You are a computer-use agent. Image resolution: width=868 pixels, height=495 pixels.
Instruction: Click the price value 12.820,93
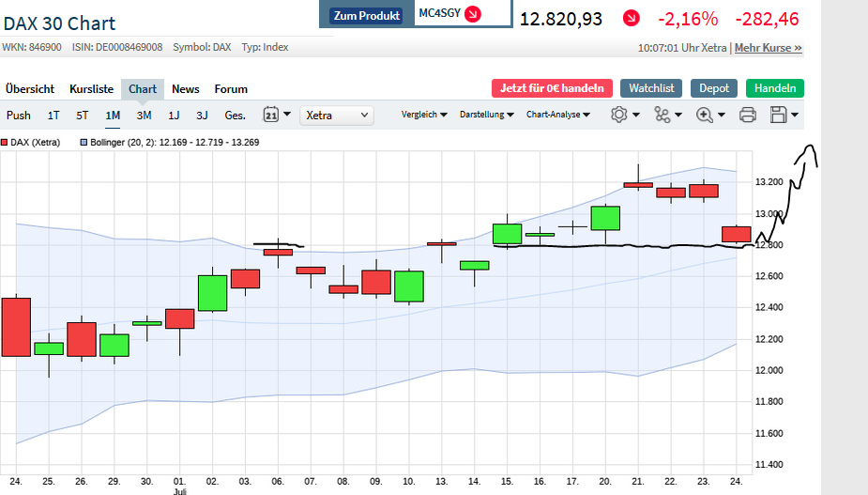561,19
